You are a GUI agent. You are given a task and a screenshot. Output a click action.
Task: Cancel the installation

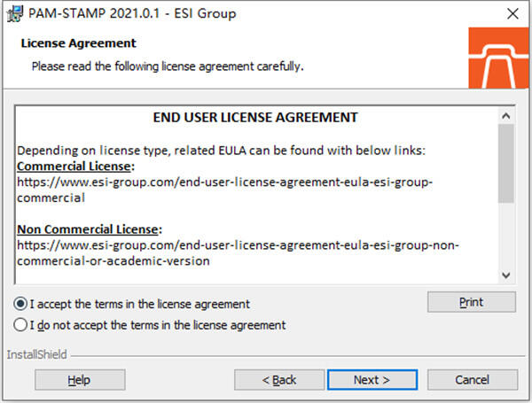click(x=472, y=380)
